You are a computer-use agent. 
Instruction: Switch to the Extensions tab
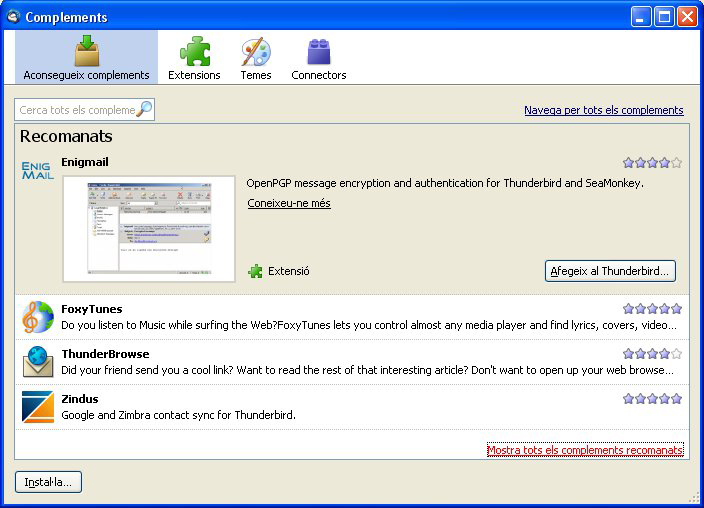click(x=194, y=58)
